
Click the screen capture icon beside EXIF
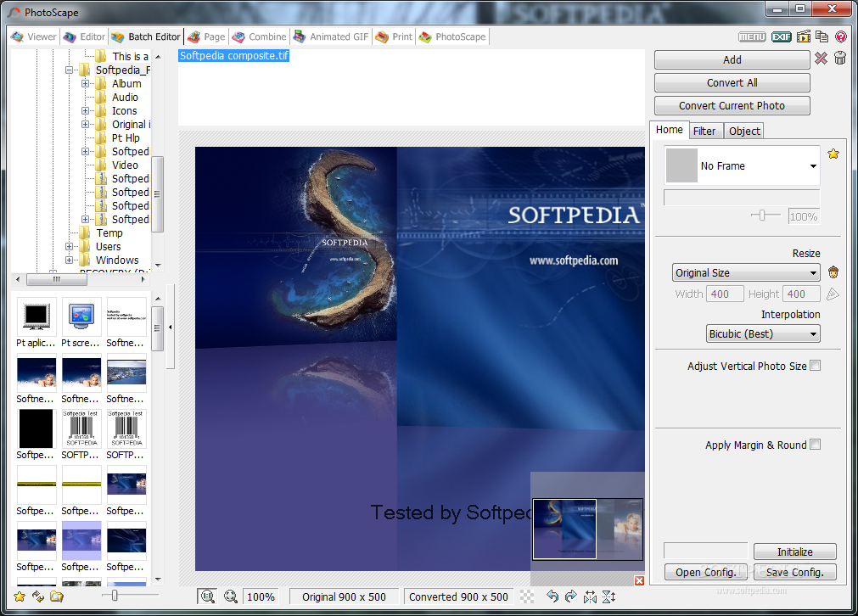click(x=804, y=36)
